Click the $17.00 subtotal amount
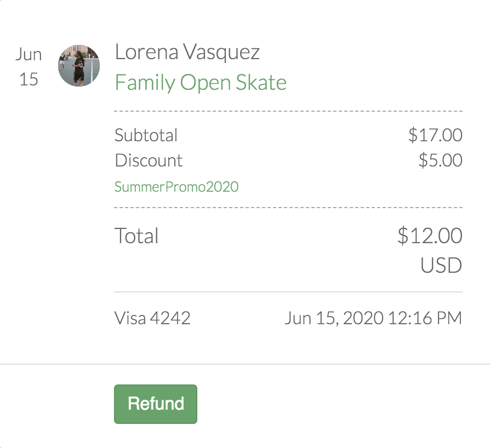 435,135
